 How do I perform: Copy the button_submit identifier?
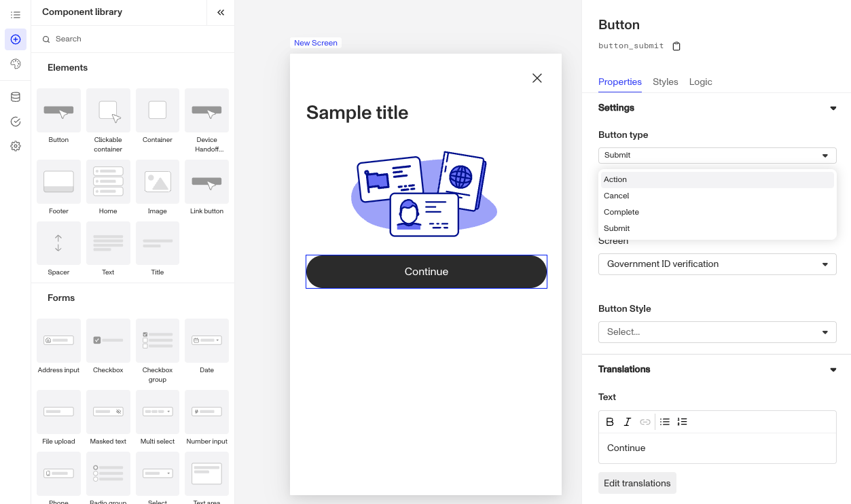676,46
